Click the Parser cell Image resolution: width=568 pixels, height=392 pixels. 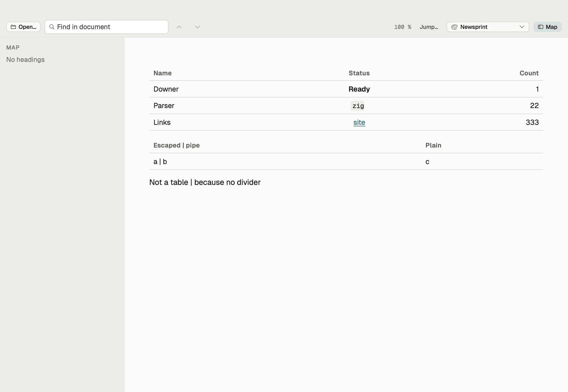click(164, 105)
